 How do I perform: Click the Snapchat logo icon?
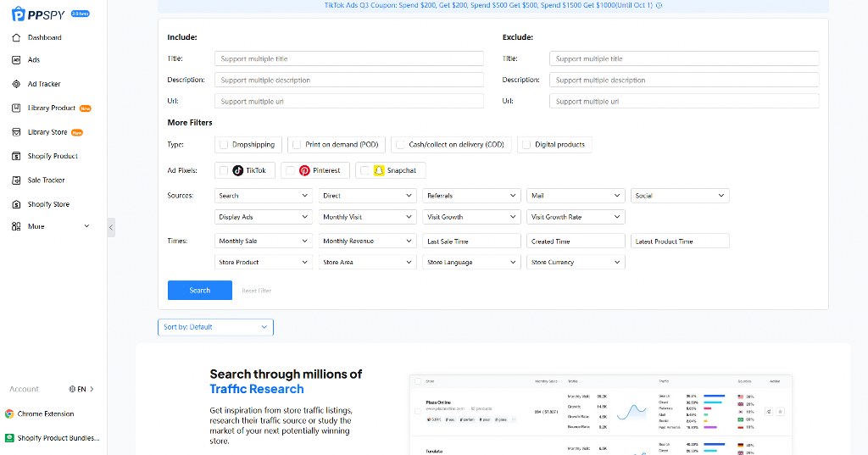379,170
